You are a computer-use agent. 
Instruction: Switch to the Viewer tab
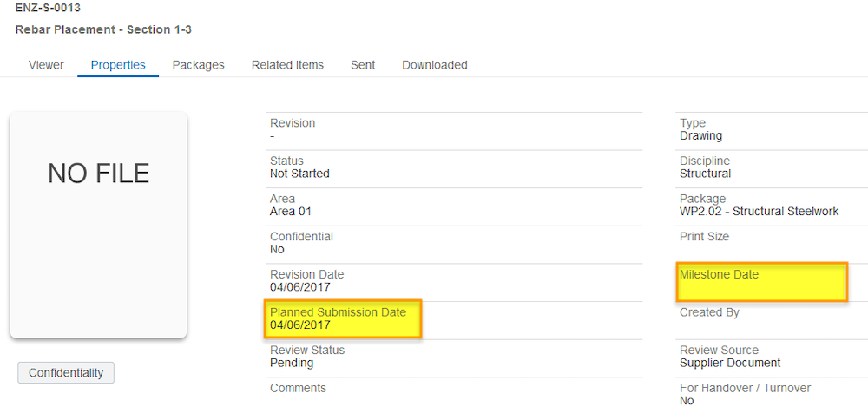46,65
